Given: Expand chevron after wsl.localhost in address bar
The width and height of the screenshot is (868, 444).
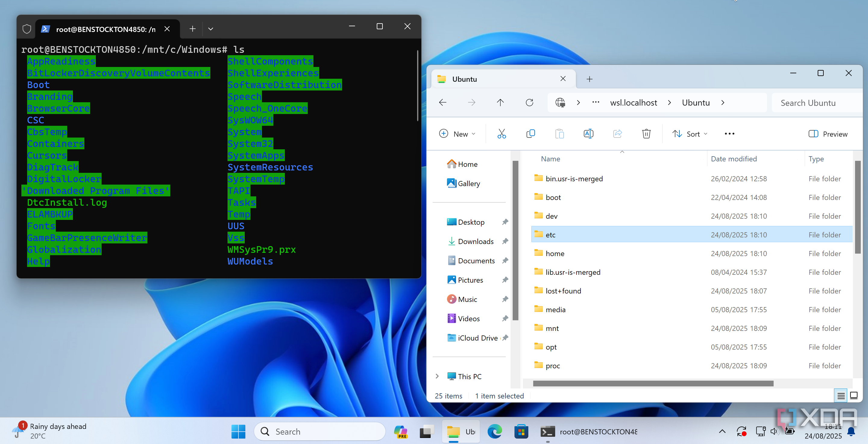Looking at the screenshot, I should [x=669, y=103].
